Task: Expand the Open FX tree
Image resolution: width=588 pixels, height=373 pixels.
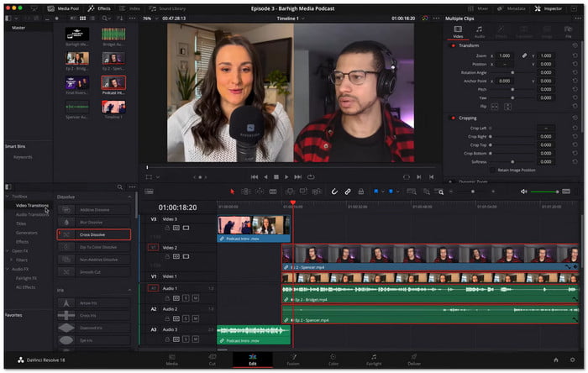Action: click(x=8, y=251)
